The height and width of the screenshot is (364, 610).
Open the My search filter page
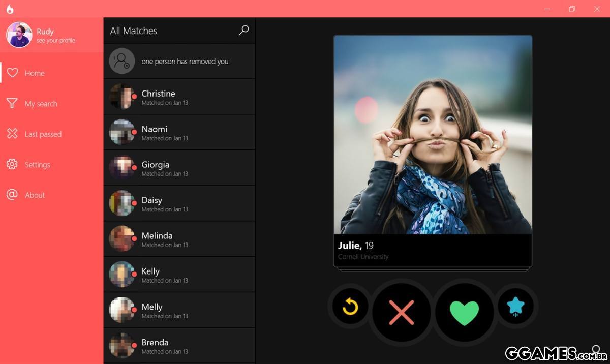[41, 104]
